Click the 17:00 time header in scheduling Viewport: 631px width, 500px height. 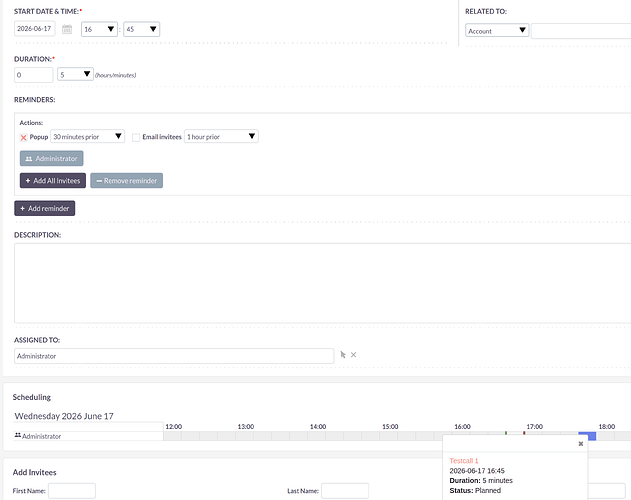534,426
